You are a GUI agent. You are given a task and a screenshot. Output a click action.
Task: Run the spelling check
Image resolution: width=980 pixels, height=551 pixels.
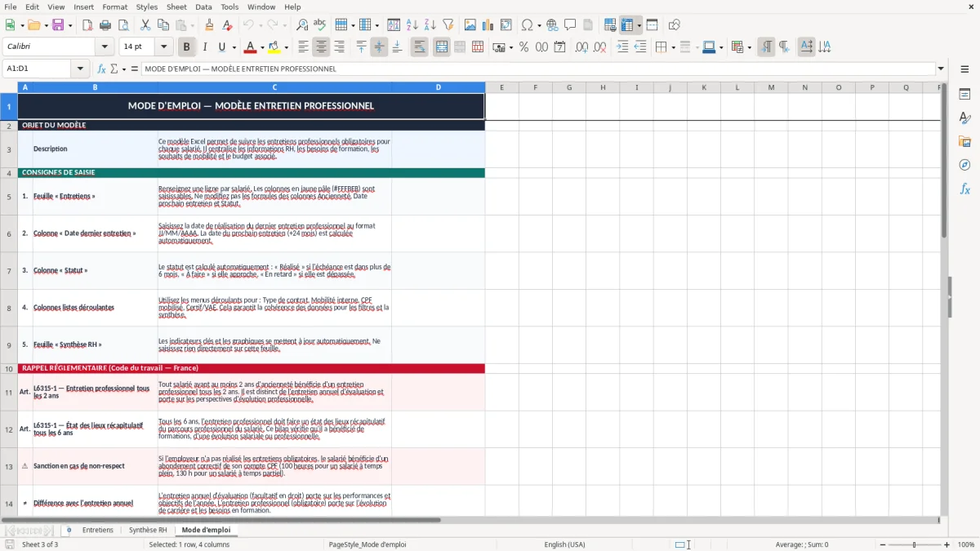[320, 25]
